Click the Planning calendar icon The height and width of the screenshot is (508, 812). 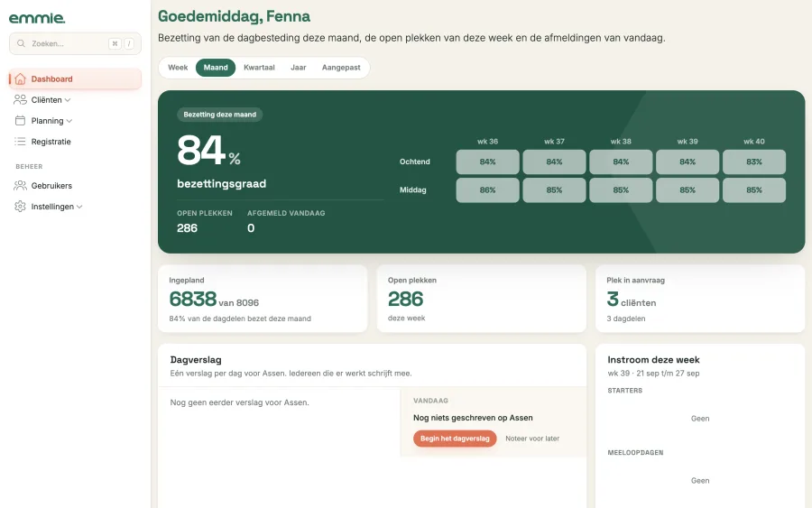20,121
